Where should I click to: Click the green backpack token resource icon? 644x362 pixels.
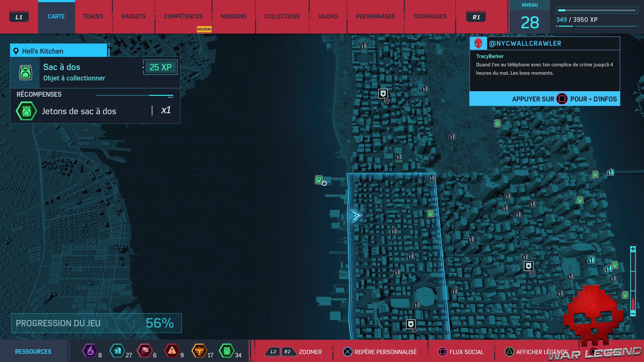coord(227,351)
